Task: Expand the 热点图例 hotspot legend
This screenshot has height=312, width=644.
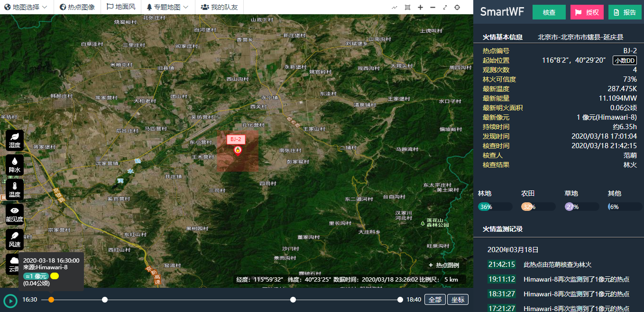Action: click(x=443, y=265)
